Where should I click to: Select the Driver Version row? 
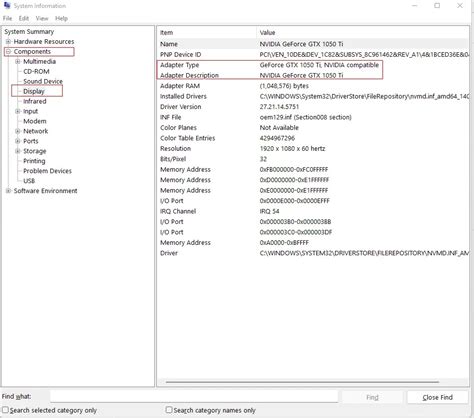[313, 107]
